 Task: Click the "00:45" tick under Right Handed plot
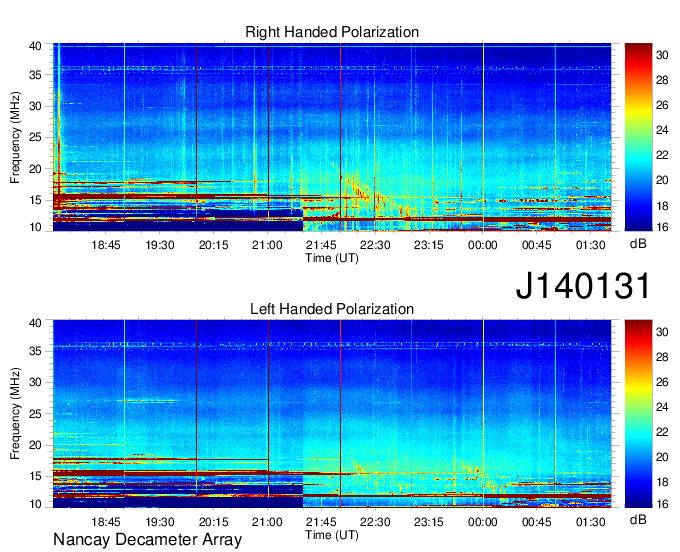click(536, 245)
